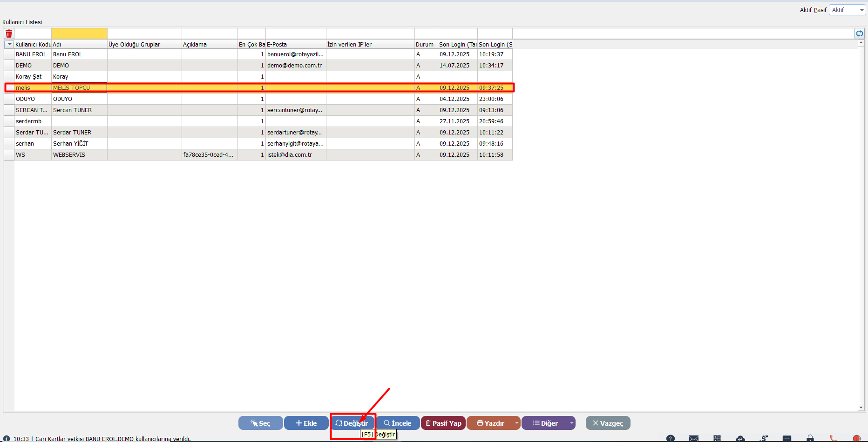Click the envelope mail icon in status bar
The height and width of the screenshot is (442, 868).
pos(694,438)
